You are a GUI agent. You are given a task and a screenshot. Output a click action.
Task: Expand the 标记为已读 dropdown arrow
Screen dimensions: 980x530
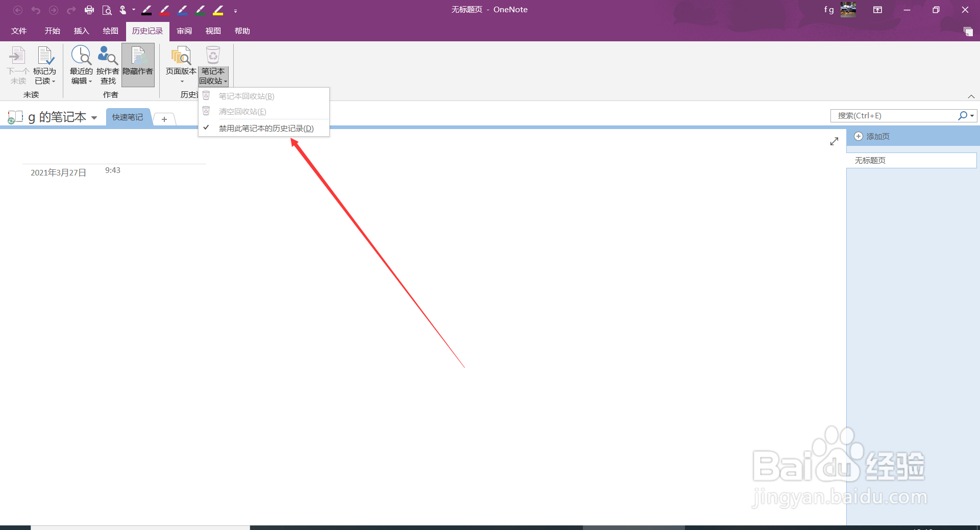click(x=53, y=81)
